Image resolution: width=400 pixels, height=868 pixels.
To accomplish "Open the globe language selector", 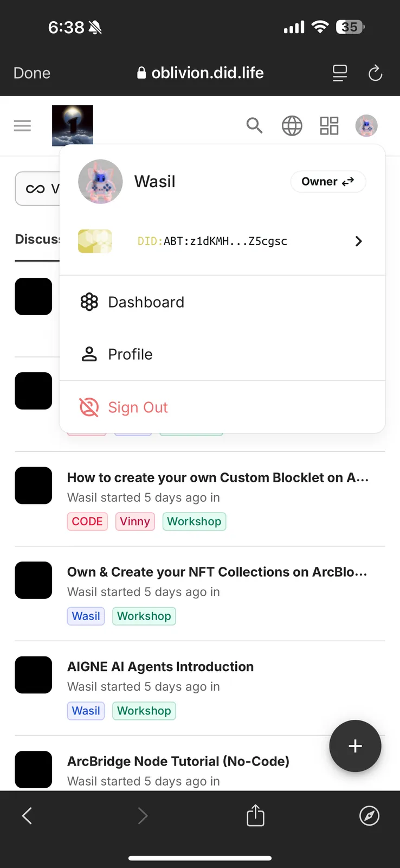I will [x=292, y=126].
